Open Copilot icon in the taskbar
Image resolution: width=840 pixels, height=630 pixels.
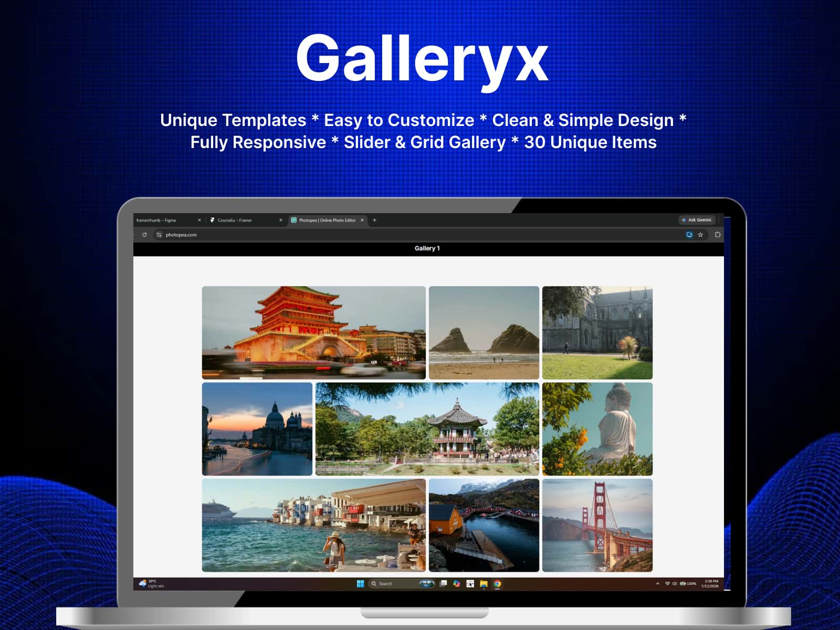[457, 584]
